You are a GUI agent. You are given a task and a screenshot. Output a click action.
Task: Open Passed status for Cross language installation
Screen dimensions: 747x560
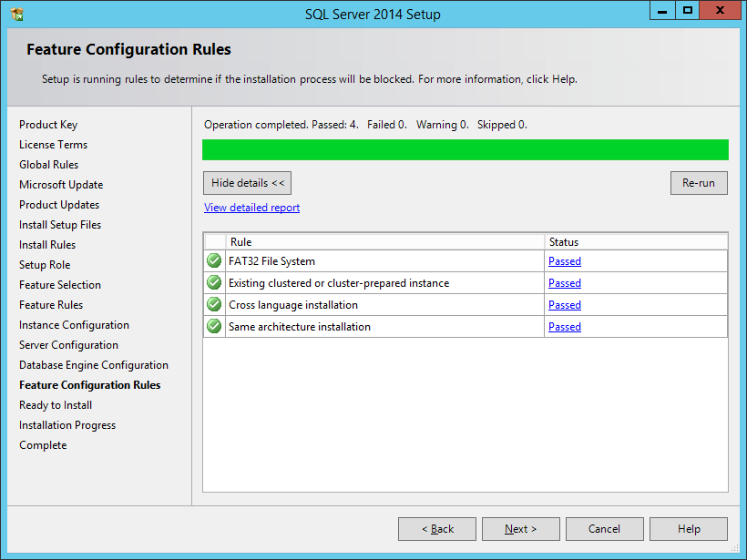point(564,305)
